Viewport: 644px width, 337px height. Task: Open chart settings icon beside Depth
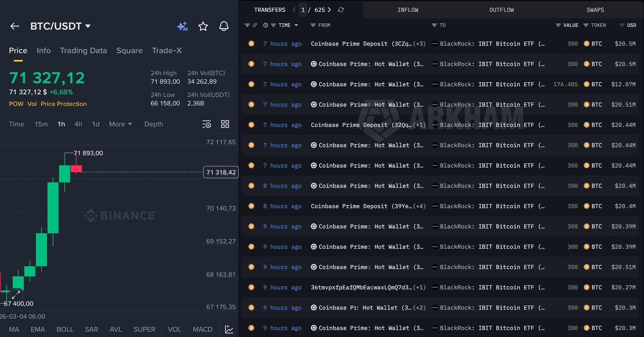coord(207,124)
